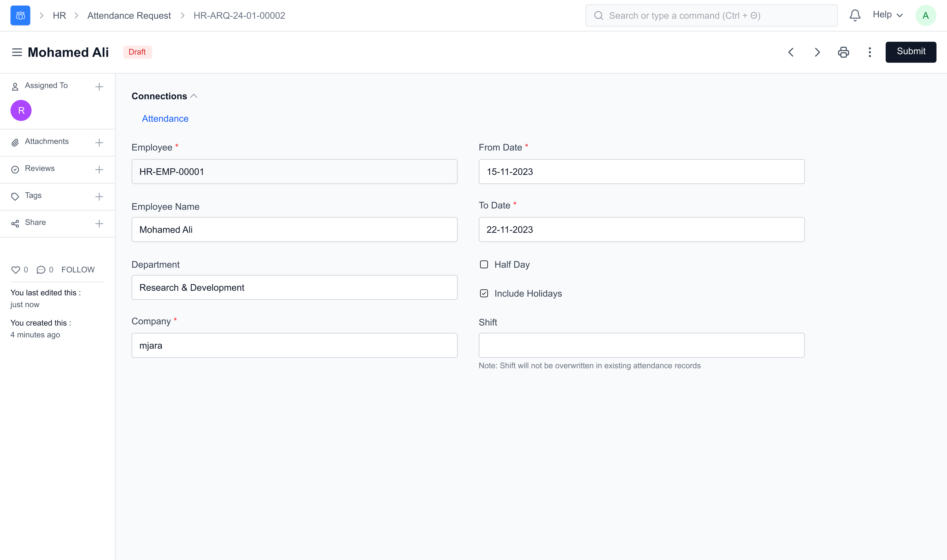Go to HR breadcrumb
The width and height of the screenshot is (947, 560).
(x=59, y=15)
